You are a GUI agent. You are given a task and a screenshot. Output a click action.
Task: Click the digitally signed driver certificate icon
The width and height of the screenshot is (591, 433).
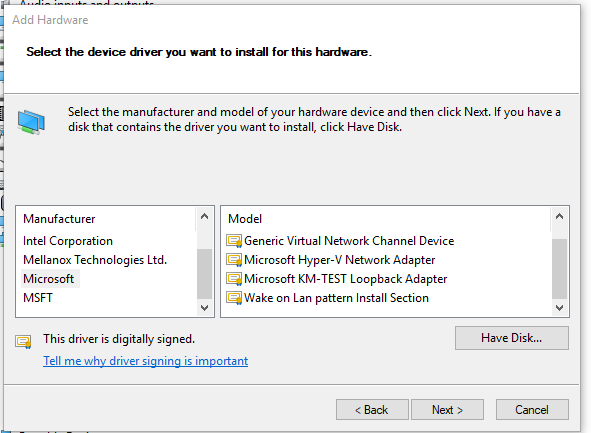[23, 341]
